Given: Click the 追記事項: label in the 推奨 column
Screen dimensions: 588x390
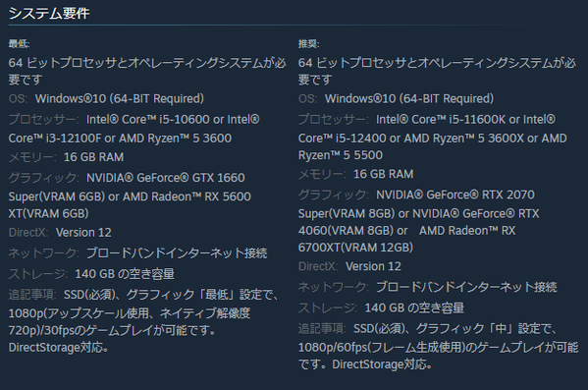Looking at the screenshot, I should coord(322,328).
